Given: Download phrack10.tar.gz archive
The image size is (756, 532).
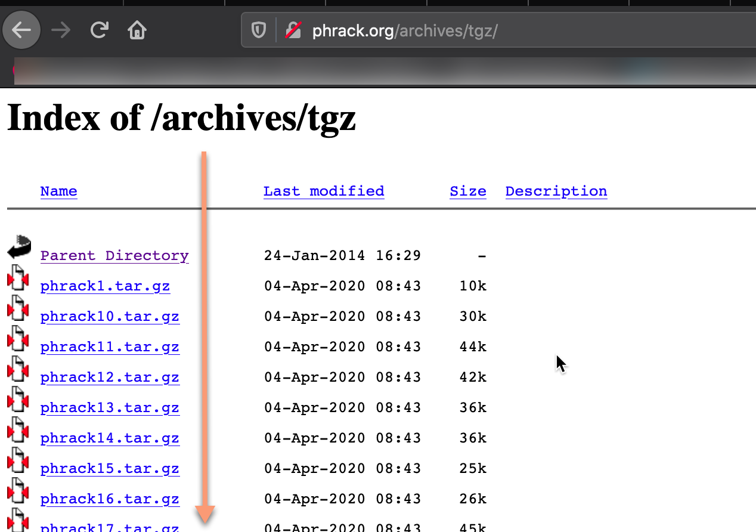Looking at the screenshot, I should tap(110, 317).
